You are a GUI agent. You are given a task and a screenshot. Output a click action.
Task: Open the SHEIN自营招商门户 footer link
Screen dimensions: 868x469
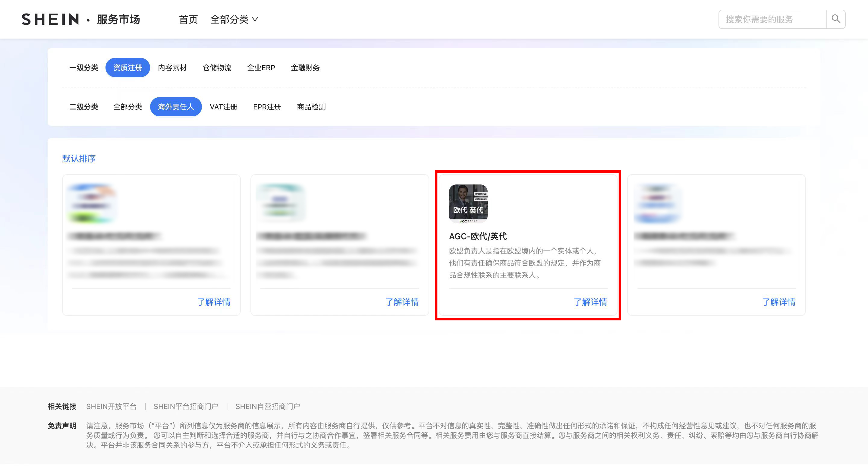point(267,406)
